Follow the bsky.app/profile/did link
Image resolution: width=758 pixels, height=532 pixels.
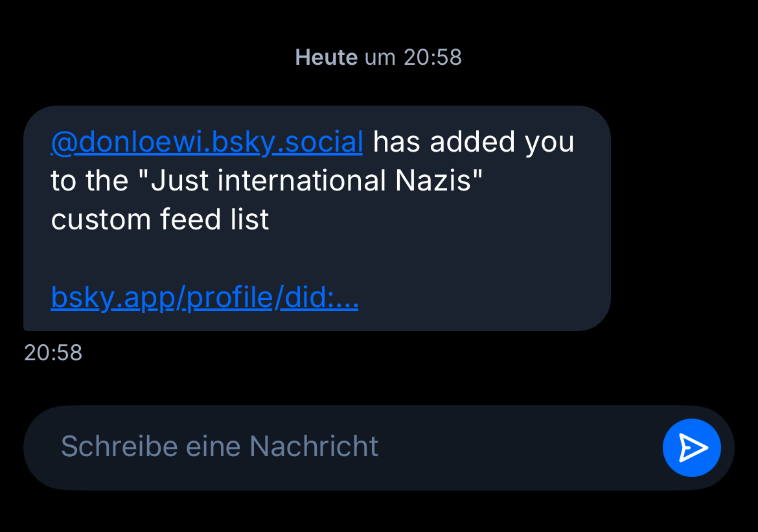(204, 298)
